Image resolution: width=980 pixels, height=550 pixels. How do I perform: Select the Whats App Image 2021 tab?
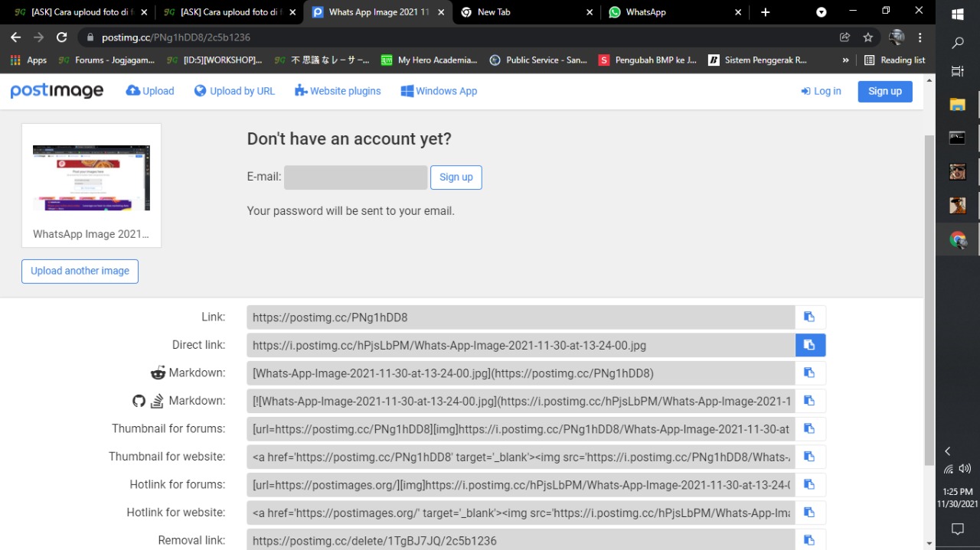coord(378,12)
